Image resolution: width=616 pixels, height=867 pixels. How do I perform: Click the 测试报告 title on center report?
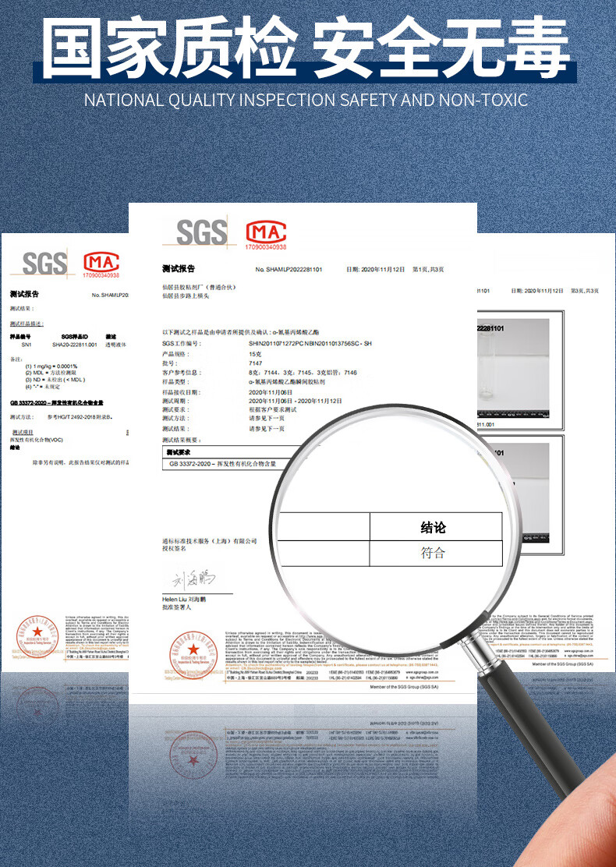coord(179,269)
